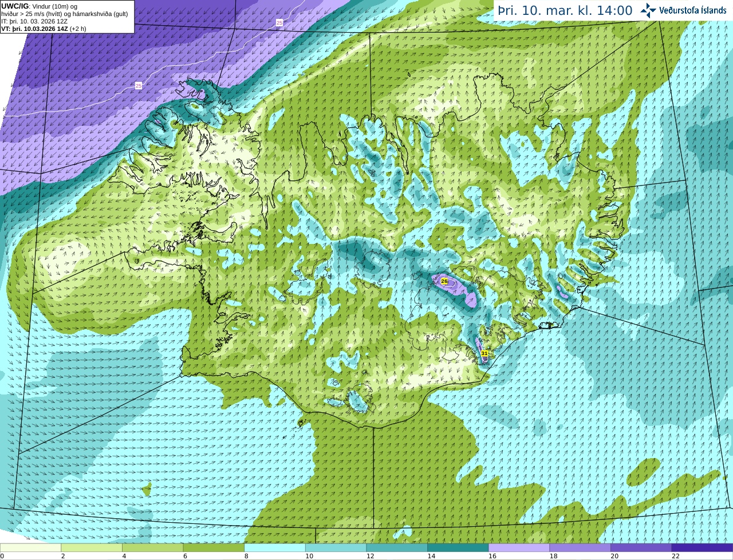Click the IT: þri. 10. 03. 2026 12Z line

(x=34, y=21)
